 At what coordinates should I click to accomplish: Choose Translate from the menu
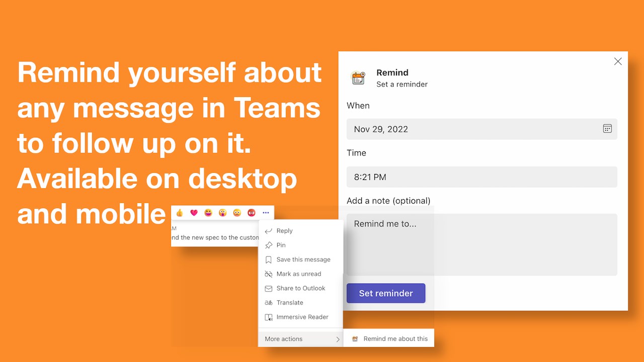[301, 303]
